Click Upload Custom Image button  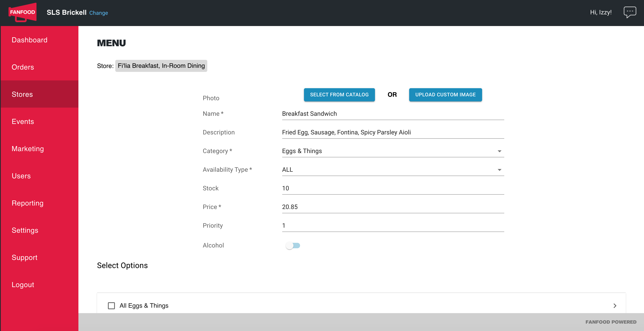coord(445,95)
